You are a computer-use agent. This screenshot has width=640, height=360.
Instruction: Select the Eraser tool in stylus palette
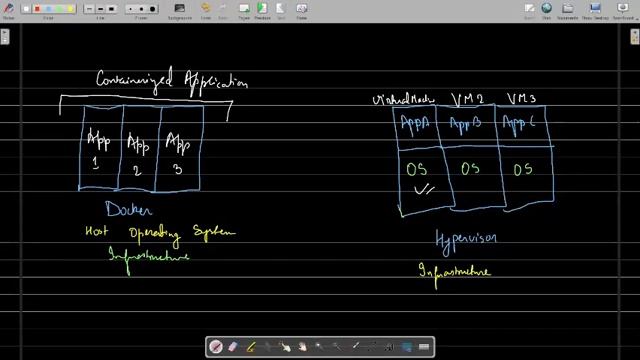click(x=233, y=347)
